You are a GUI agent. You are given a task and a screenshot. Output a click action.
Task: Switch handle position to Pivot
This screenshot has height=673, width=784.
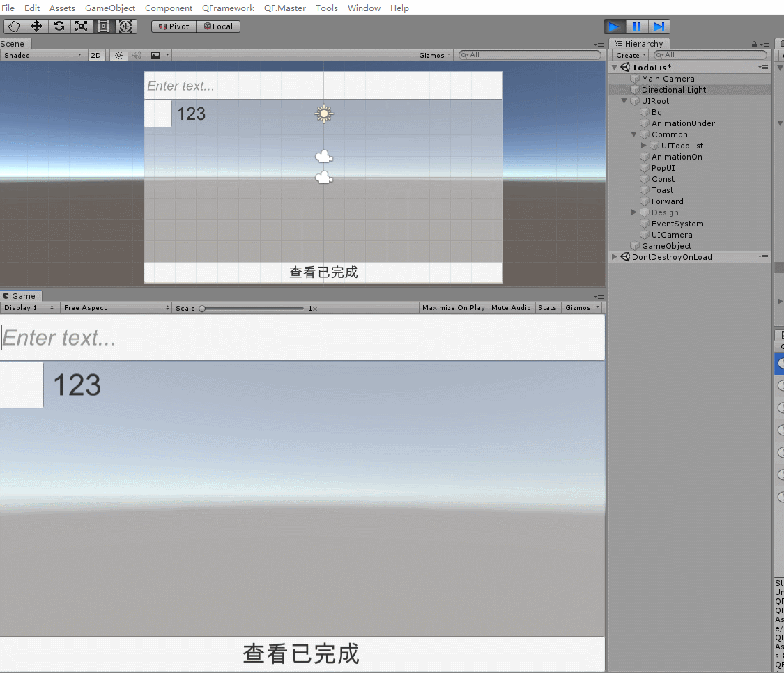[x=173, y=26]
